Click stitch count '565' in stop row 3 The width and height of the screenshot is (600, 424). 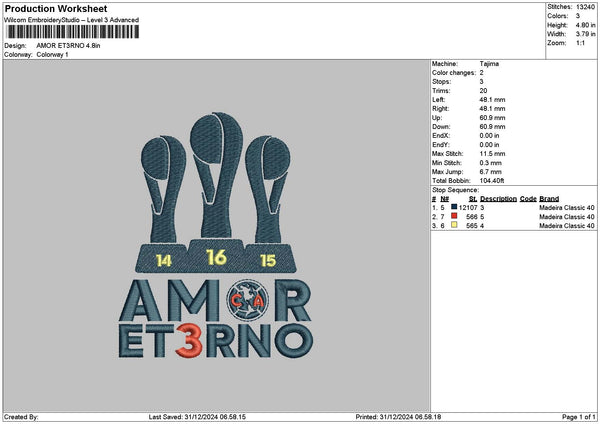pos(472,226)
